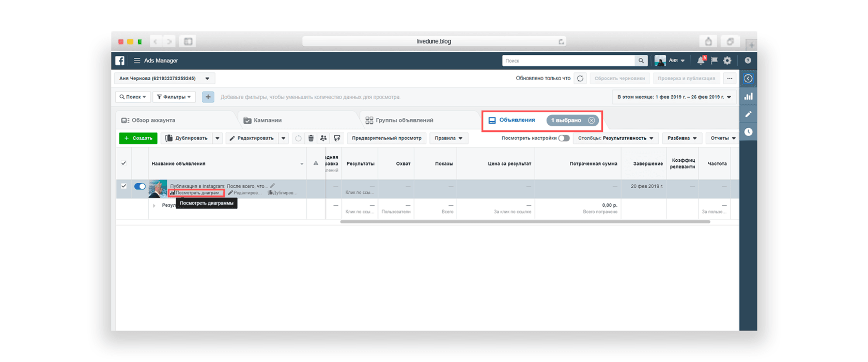Switch to the 'Группы объявлений' tab
This screenshot has height=362, width=868.
pyautogui.click(x=404, y=120)
